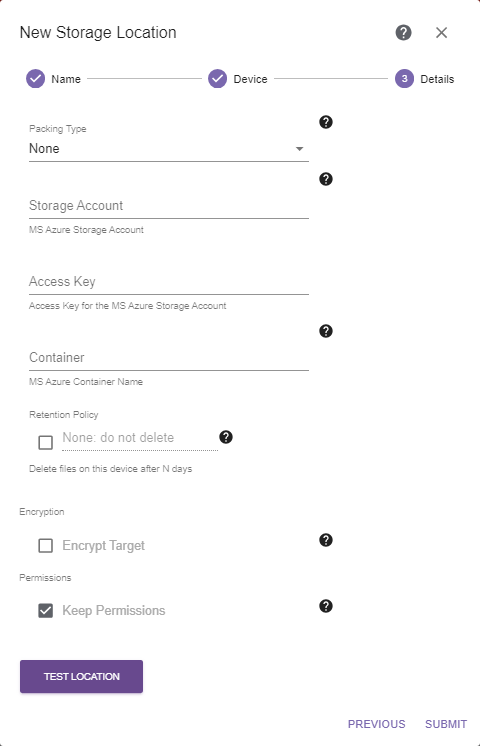
Task: Uncheck the Keep Permissions checkbox
Action: 46,610
